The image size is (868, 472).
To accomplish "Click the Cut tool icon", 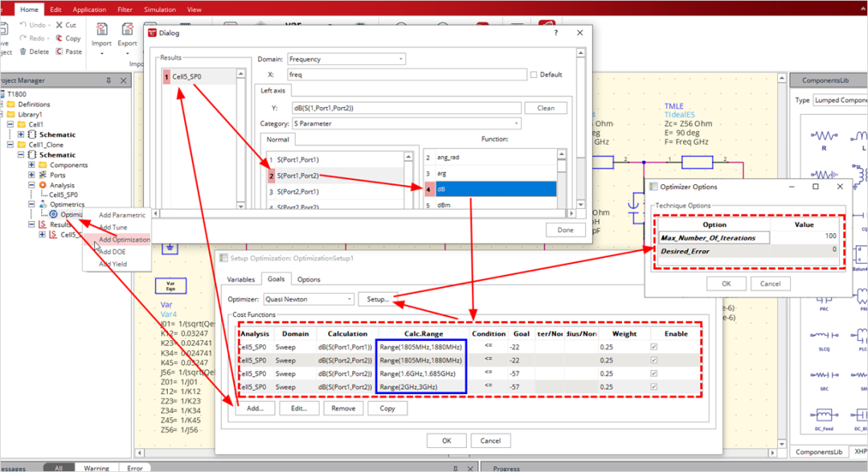I will click(x=59, y=25).
